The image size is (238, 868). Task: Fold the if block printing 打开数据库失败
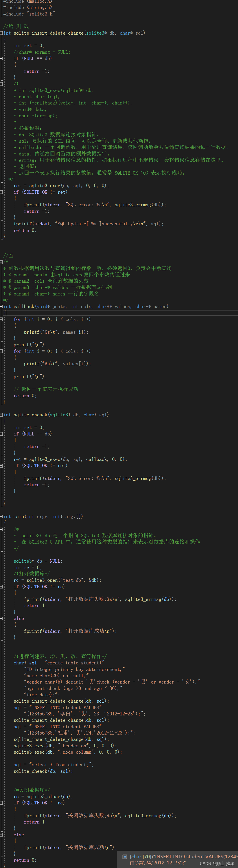coord(1,587)
